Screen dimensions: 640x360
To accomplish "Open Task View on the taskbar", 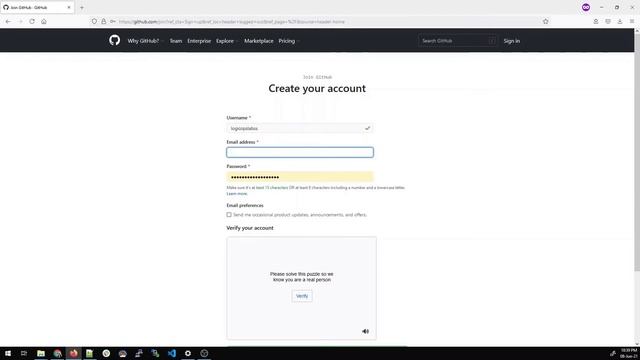I will tap(24, 353).
